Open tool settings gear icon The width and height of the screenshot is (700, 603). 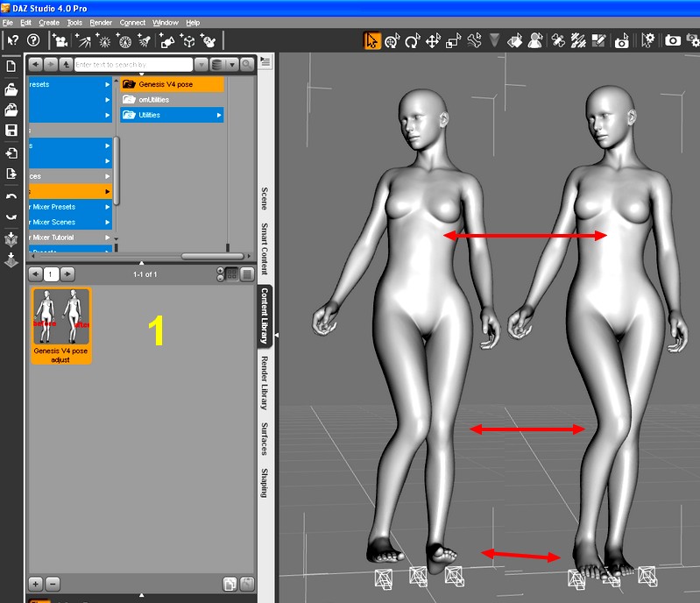(647, 40)
